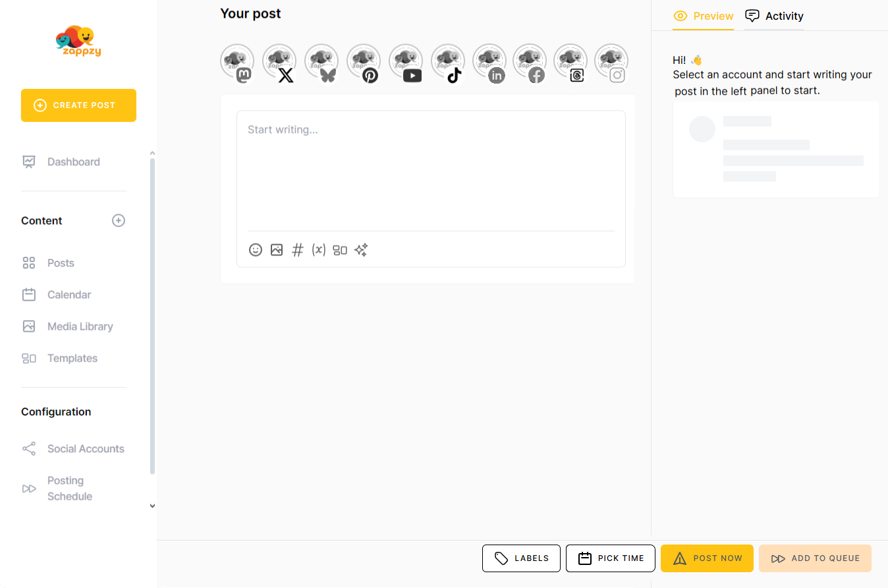Click the Create Post button
The height and width of the screenshot is (588, 888).
(78, 105)
